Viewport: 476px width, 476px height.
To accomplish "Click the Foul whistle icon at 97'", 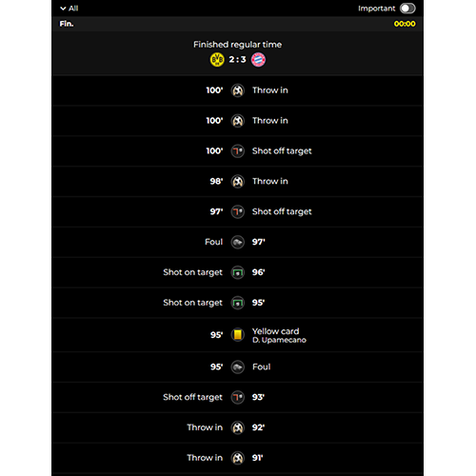I will (x=238, y=243).
